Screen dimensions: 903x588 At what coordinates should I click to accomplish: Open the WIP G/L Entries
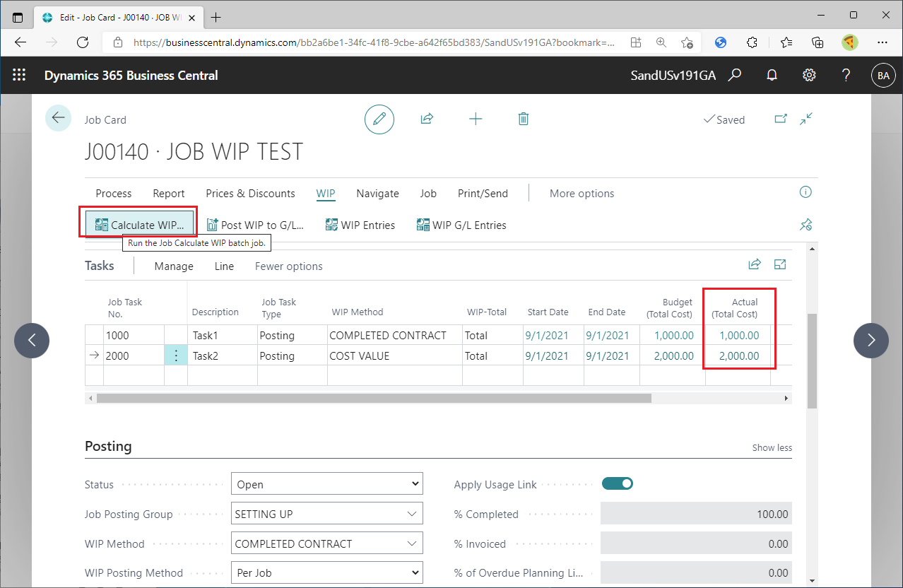(x=461, y=225)
